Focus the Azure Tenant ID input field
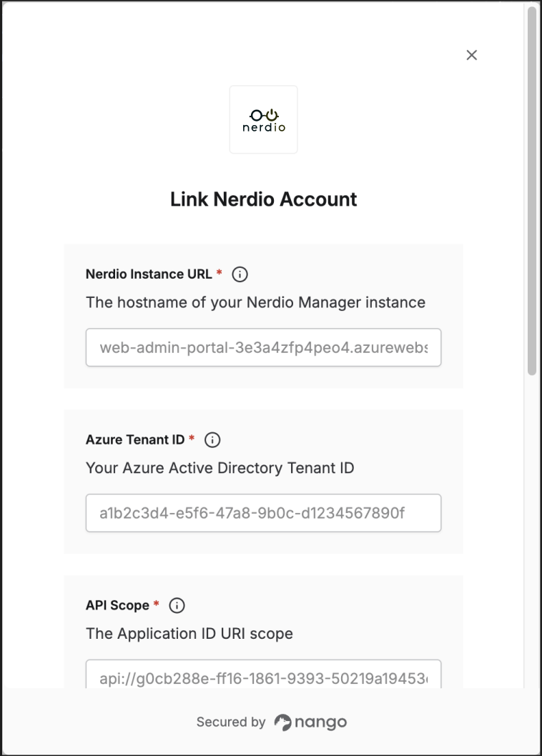Screen dimensions: 542x756 (264, 513)
